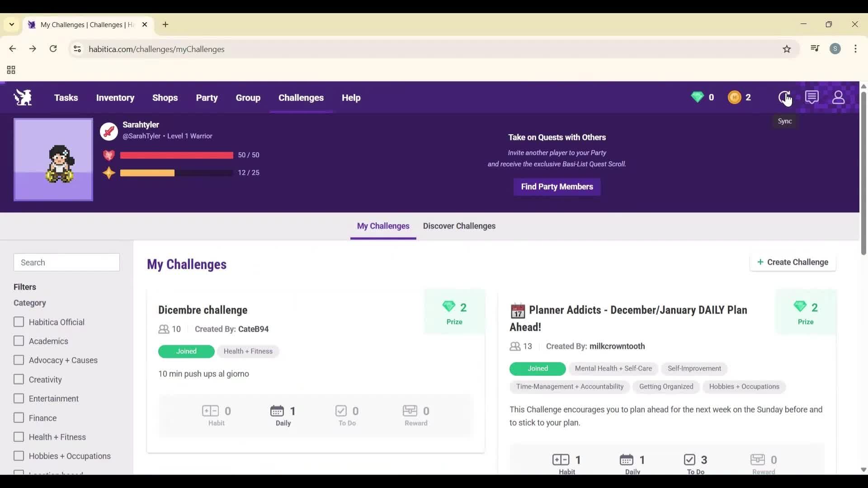Enable the Academics category filter
The image size is (868, 488).
[x=19, y=341]
